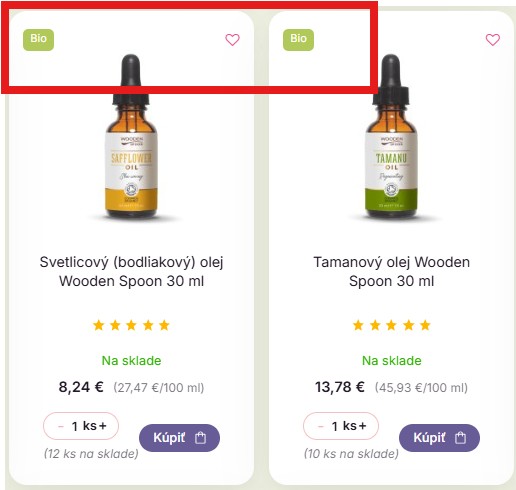Viewport: 516px width, 490px height.
Task: Click shopping bag icon on Tamanový Kúpiť
Action: pyautogui.click(x=460, y=437)
